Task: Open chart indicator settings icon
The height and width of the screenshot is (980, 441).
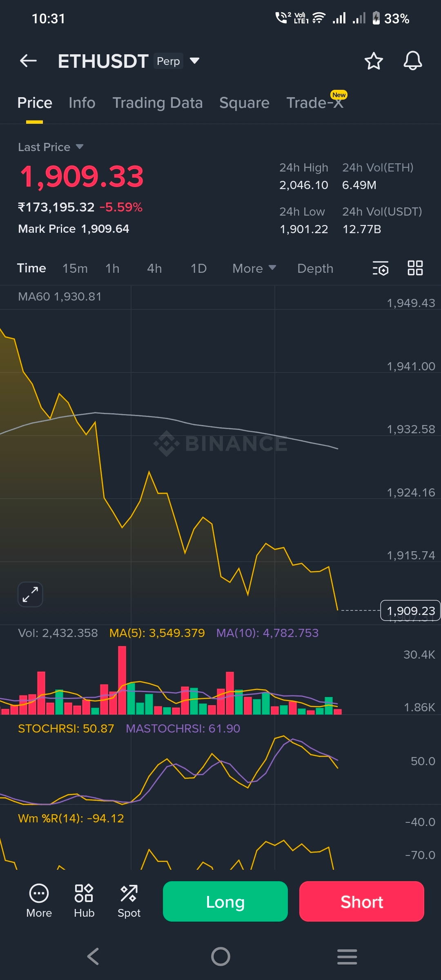Action: (381, 268)
